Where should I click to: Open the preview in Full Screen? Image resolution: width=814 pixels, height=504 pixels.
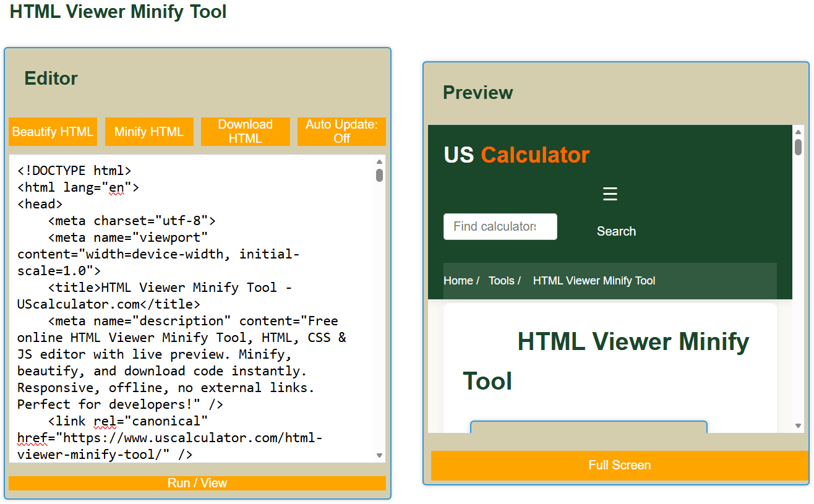(x=620, y=465)
